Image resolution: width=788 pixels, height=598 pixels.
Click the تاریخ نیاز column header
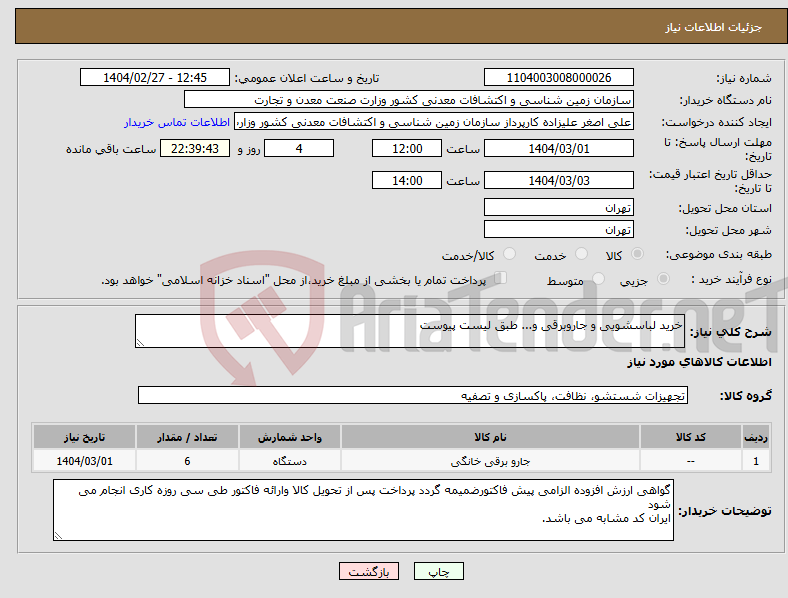pos(84,437)
